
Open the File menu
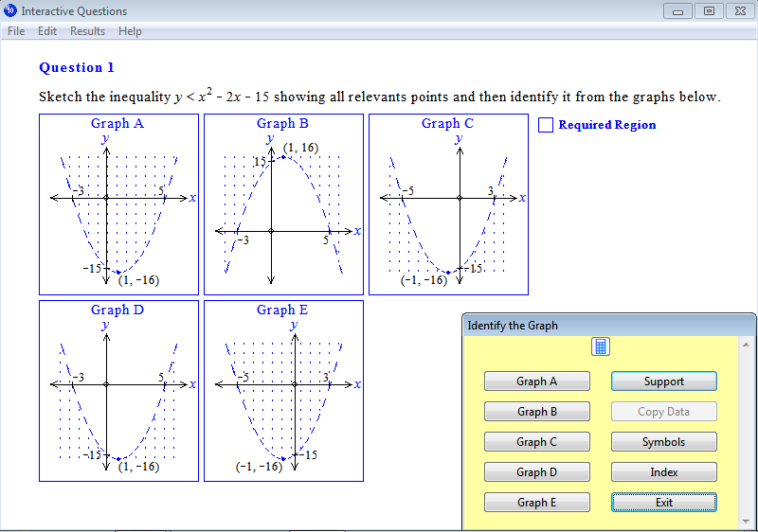point(16,31)
